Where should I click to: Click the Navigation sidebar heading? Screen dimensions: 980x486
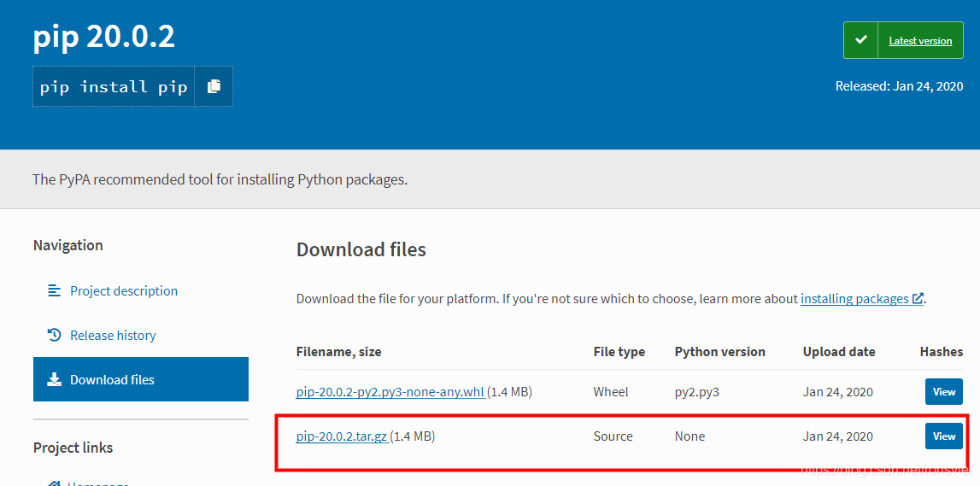click(68, 245)
